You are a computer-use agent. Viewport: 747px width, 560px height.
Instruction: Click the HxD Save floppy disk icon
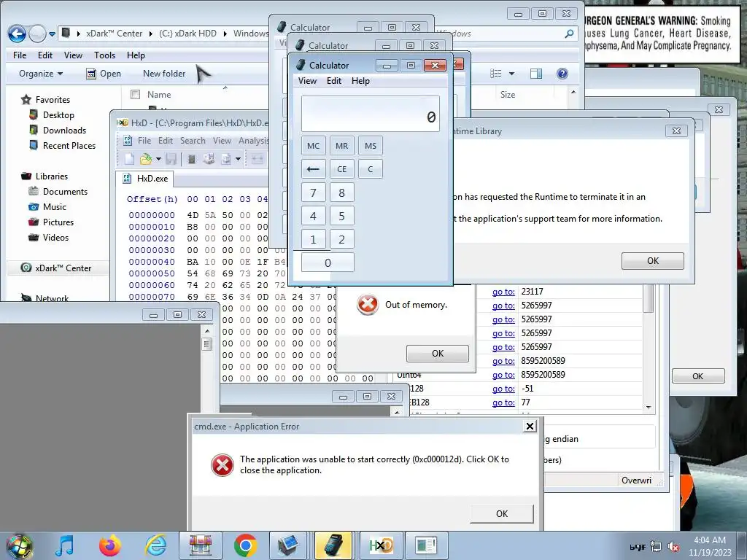click(171, 159)
